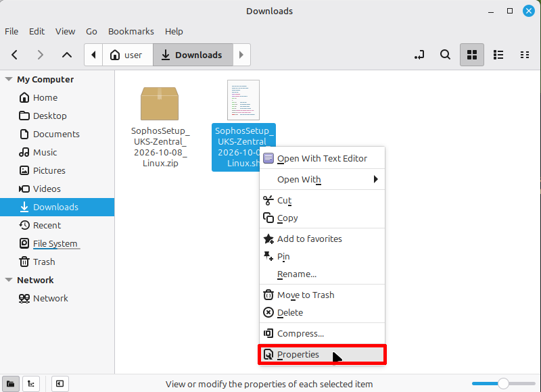Screen dimensions: 541x392
Task: Go up to the parent folder
Action: (66, 55)
